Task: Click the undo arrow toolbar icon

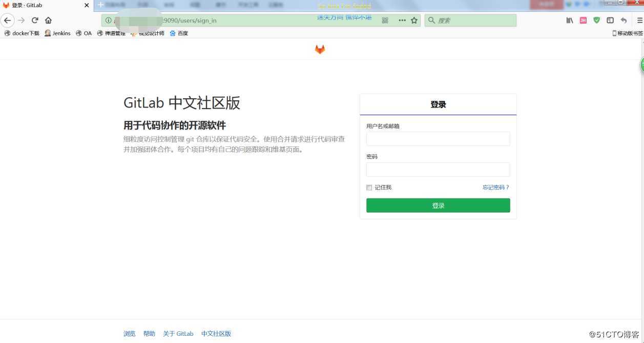Action: (624, 20)
